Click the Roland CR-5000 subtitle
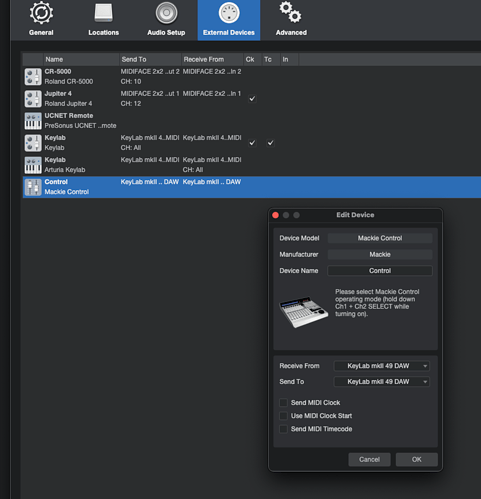The image size is (481, 499). tap(69, 82)
